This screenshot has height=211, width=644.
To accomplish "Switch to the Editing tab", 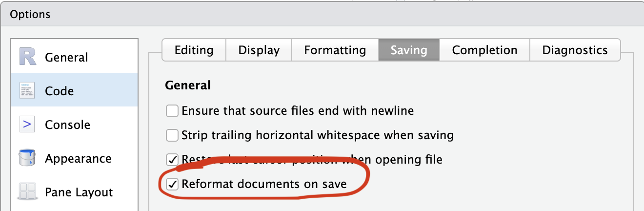I will pyautogui.click(x=194, y=50).
